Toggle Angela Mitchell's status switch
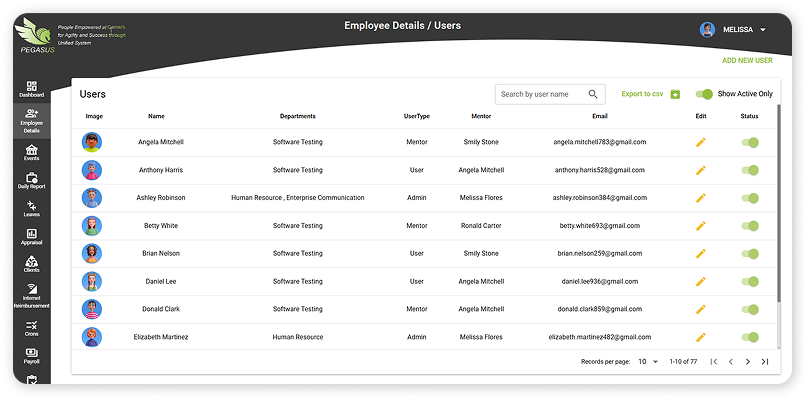 [750, 142]
